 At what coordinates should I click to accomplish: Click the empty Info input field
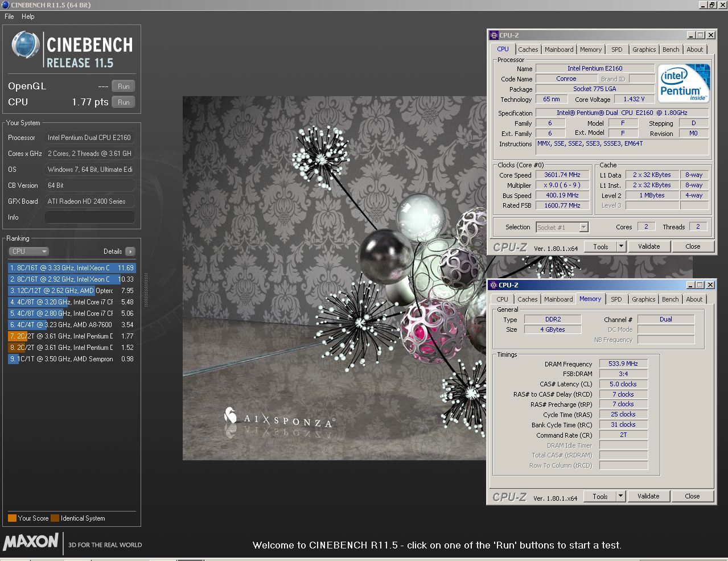(x=90, y=217)
